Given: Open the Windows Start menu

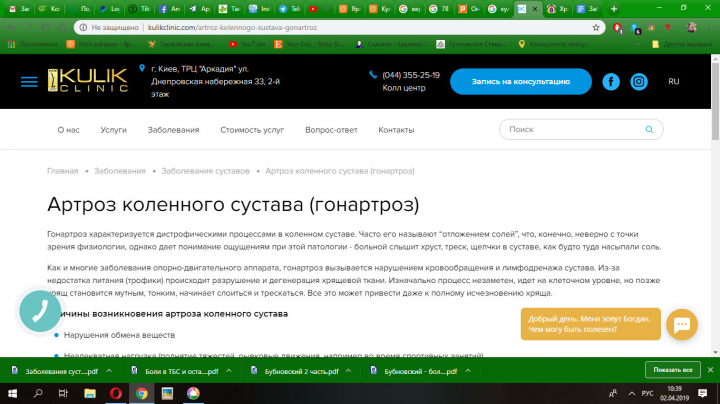Looking at the screenshot, I should [x=12, y=393].
